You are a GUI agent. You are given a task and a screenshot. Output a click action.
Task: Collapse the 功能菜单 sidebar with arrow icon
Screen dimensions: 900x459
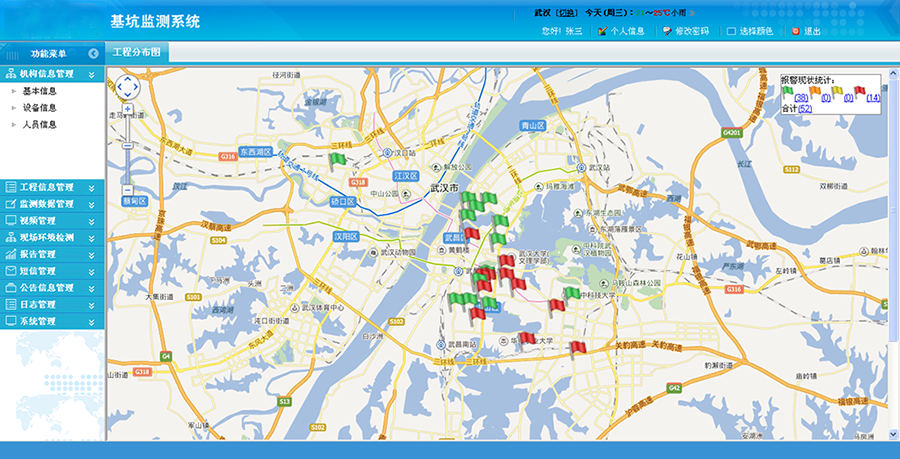tap(93, 53)
